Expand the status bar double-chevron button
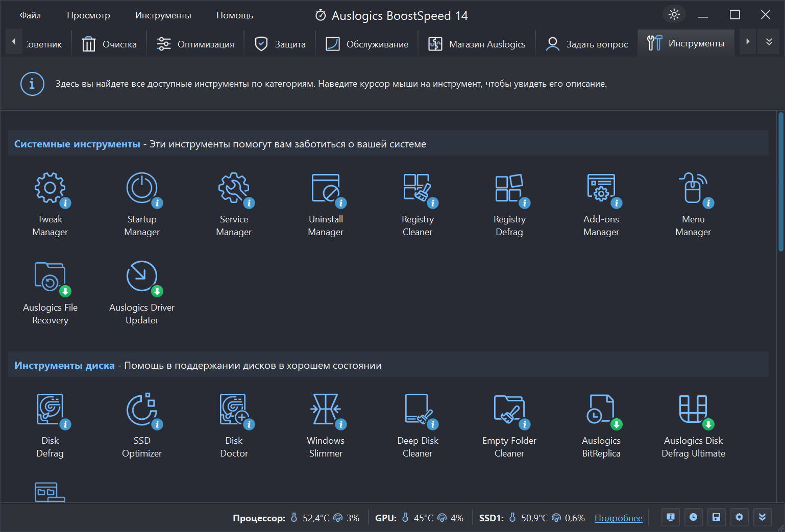The image size is (785, 532). (762, 517)
